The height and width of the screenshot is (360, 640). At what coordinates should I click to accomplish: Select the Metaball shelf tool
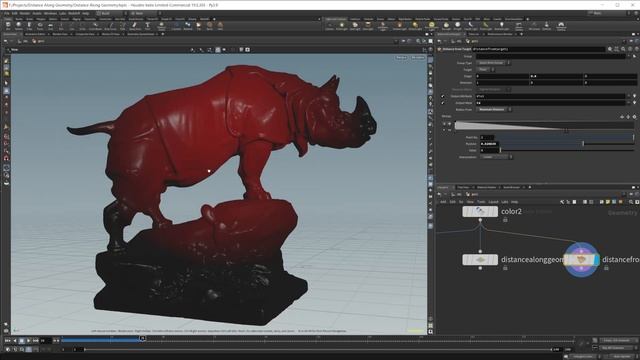coord(188,26)
